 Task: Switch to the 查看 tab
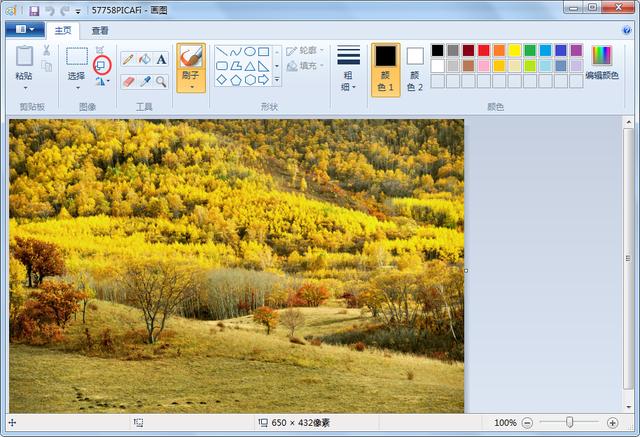click(100, 30)
